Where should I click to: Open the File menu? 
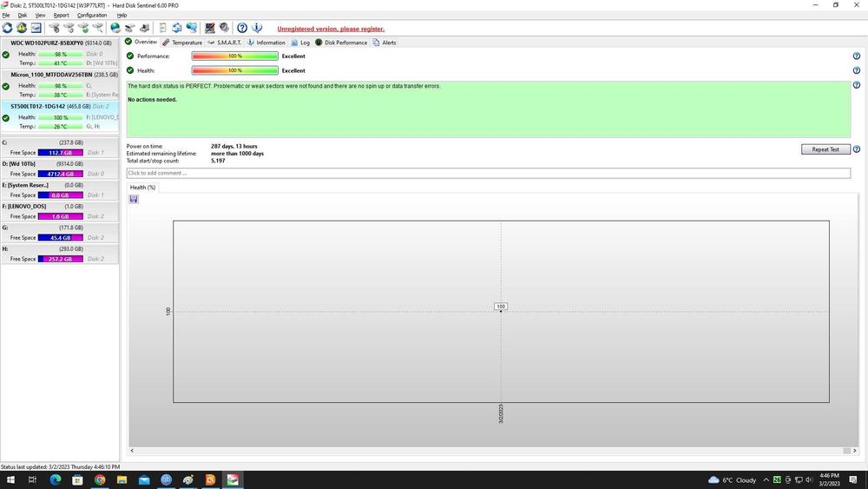(x=5, y=15)
